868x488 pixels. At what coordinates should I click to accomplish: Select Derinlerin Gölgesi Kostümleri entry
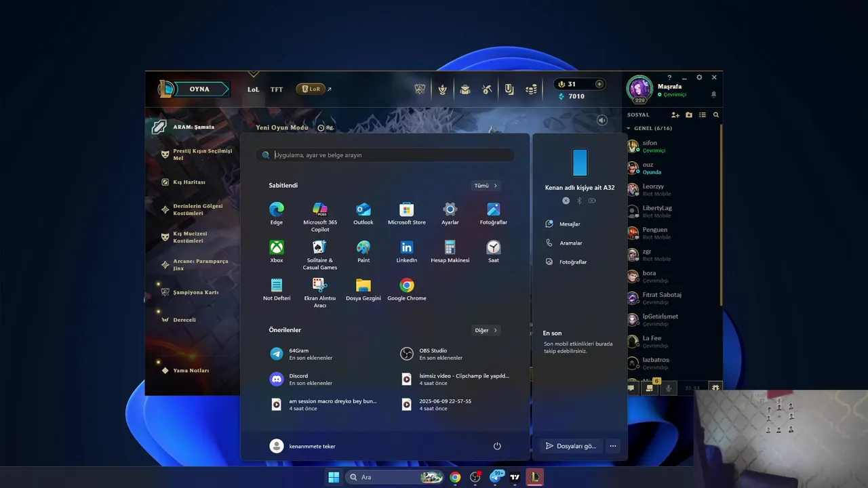tap(192, 209)
